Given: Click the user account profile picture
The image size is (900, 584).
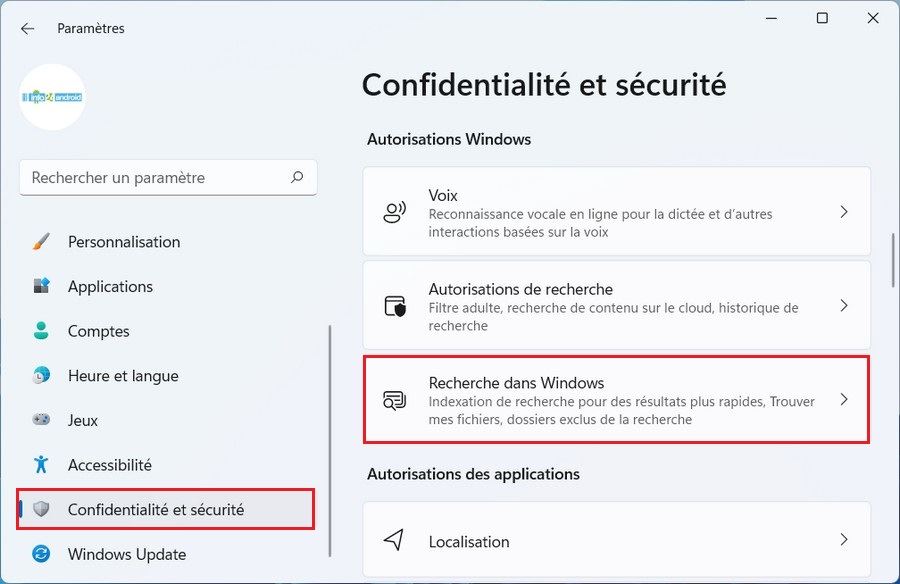Looking at the screenshot, I should (x=52, y=97).
